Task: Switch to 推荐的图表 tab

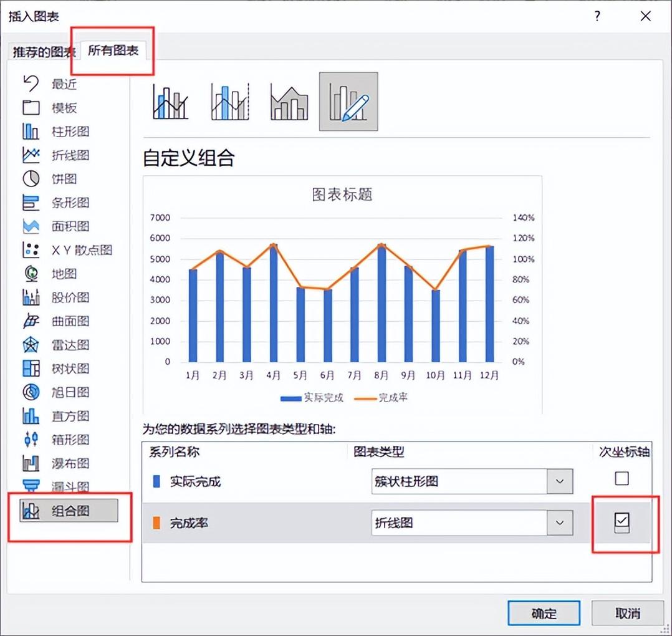Action: point(44,52)
